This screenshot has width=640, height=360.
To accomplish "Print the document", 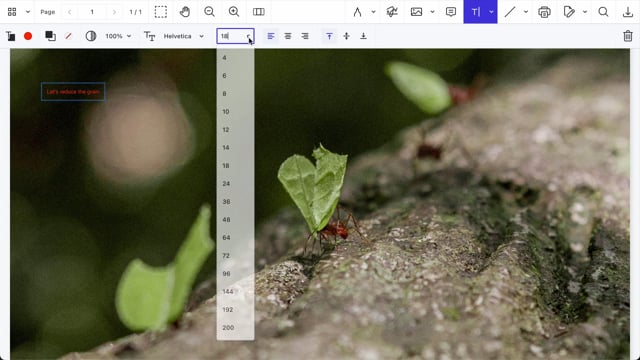I will click(544, 12).
